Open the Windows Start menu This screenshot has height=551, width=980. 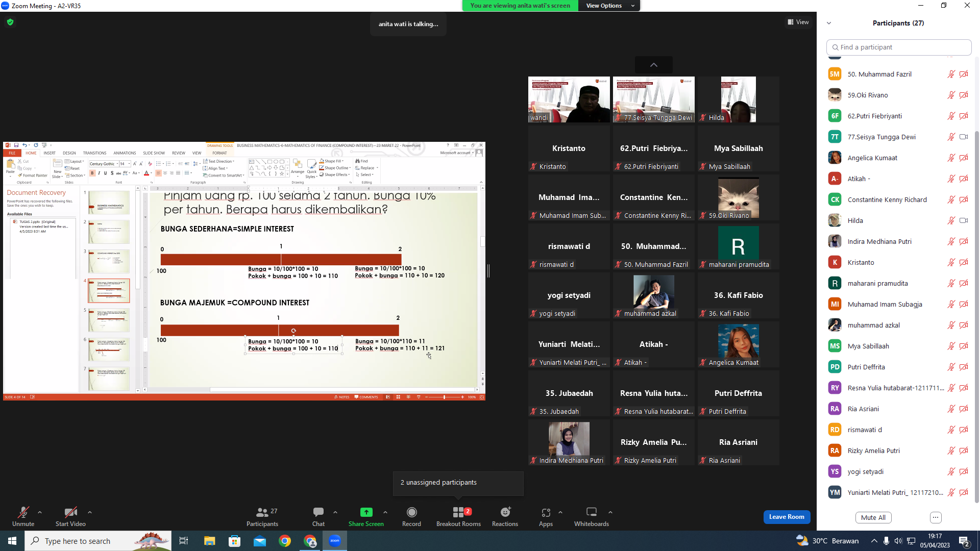[12, 541]
